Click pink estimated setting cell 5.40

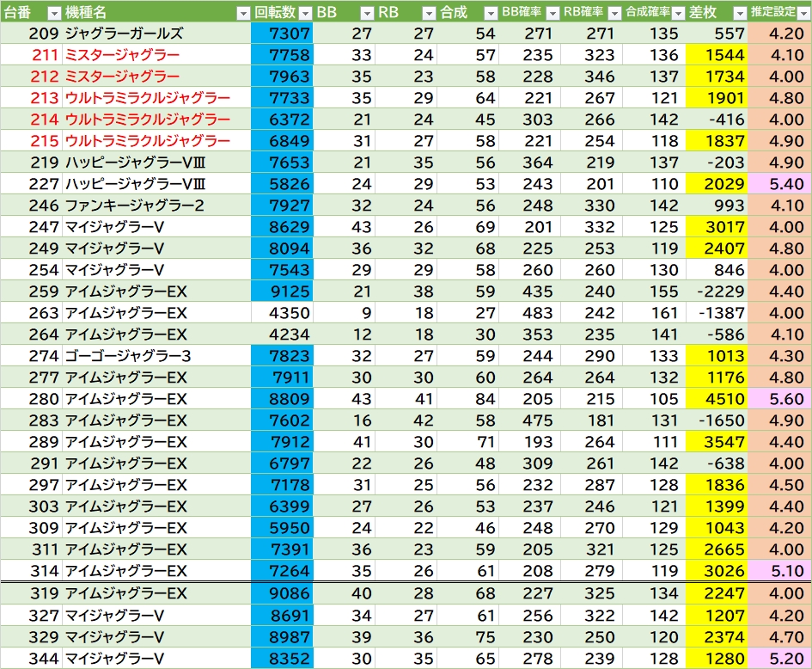[779, 184]
